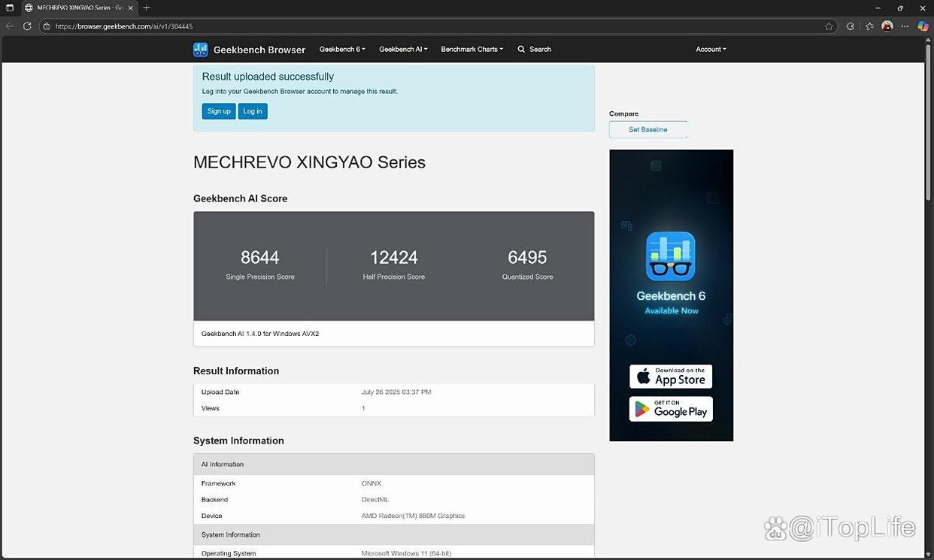Screen dimensions: 934x560
Task: Click the ONNX framework value
Action: [x=371, y=483]
